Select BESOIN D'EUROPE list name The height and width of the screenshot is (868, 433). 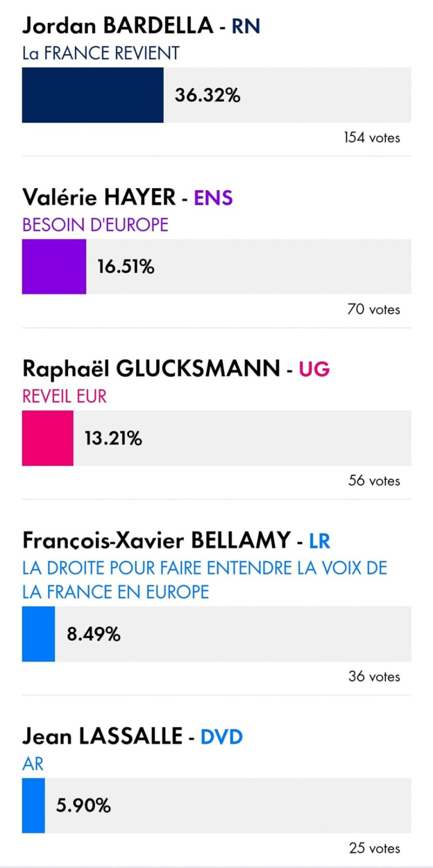[x=95, y=225]
